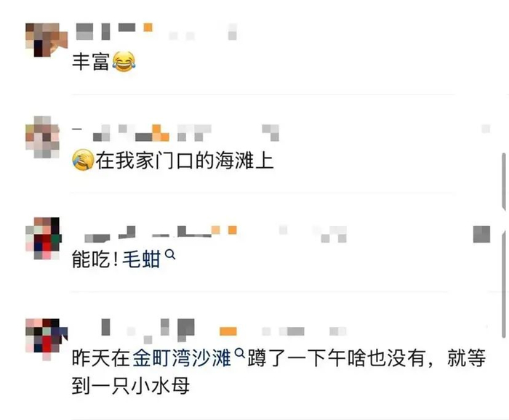Screen dimensions: 509x420
Task: Open the avatar of the 能吃!毛蚶 commenter
Action: coord(44,238)
